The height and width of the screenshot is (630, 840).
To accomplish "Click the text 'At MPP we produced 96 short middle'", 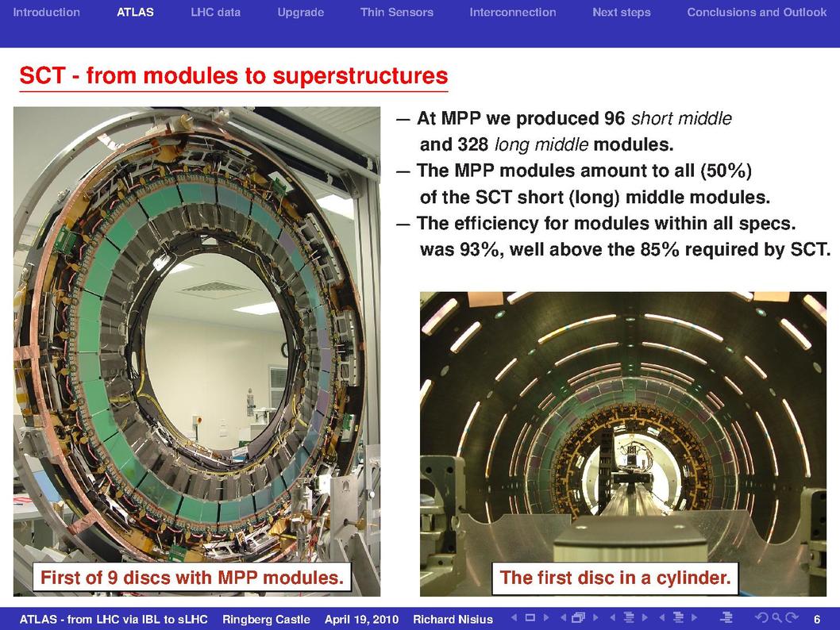I will (574, 118).
